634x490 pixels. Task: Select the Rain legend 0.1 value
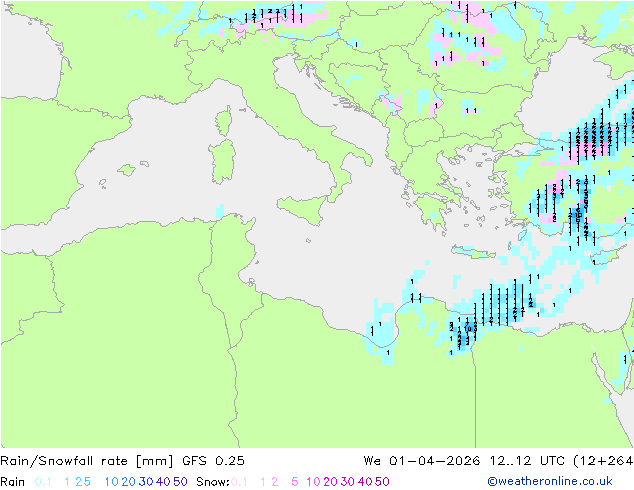(43, 482)
